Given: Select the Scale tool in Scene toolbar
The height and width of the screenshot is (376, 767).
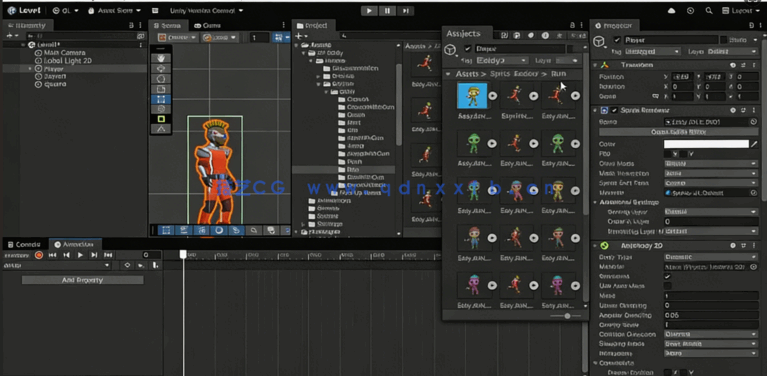Looking at the screenshot, I should pos(161,89).
